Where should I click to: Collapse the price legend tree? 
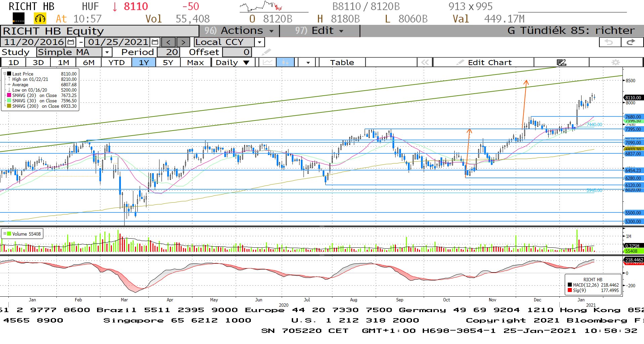(5, 73)
